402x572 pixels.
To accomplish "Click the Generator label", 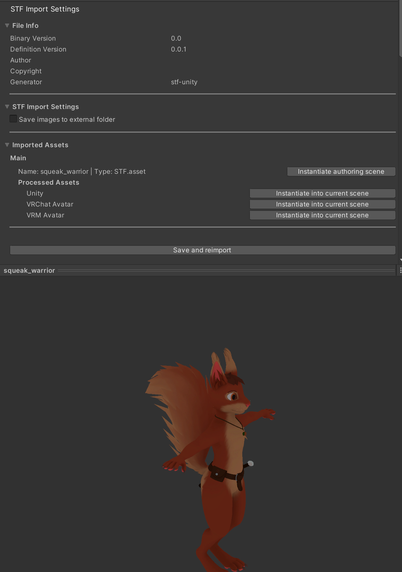I will (x=26, y=82).
